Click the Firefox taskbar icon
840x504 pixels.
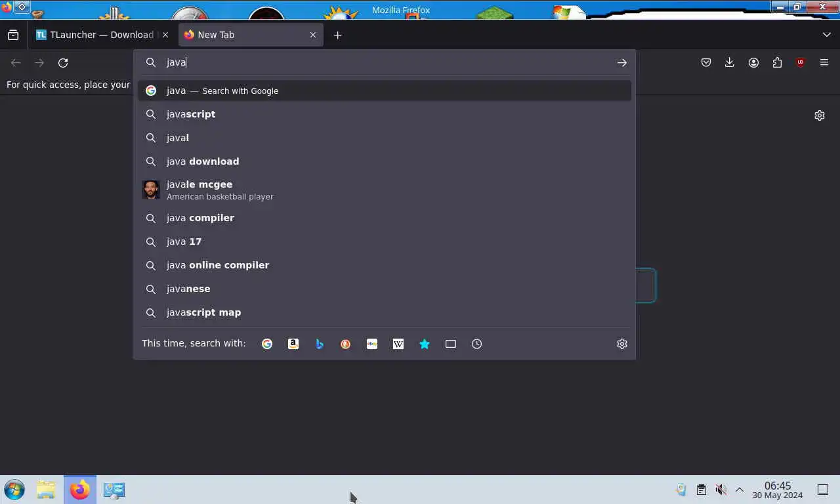point(80,490)
